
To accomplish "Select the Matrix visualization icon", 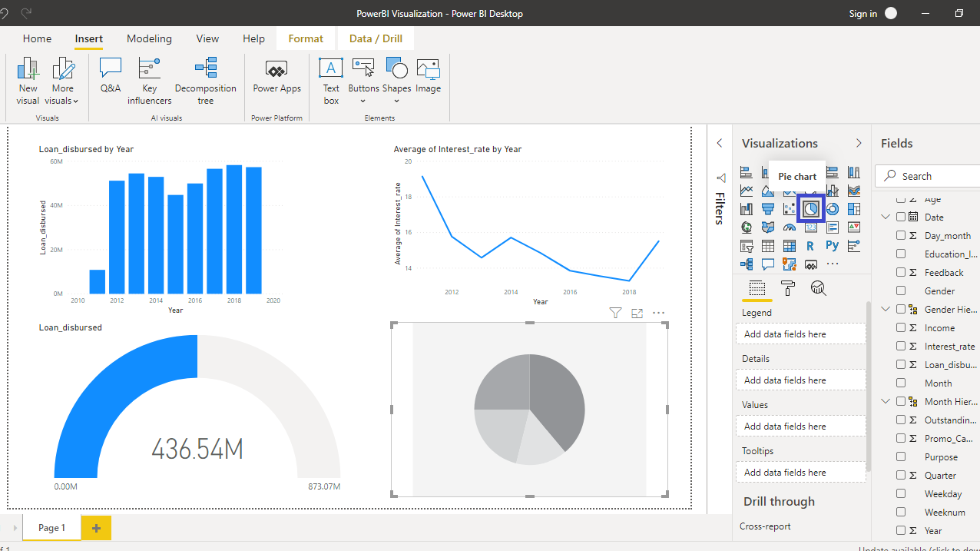I will tap(790, 246).
